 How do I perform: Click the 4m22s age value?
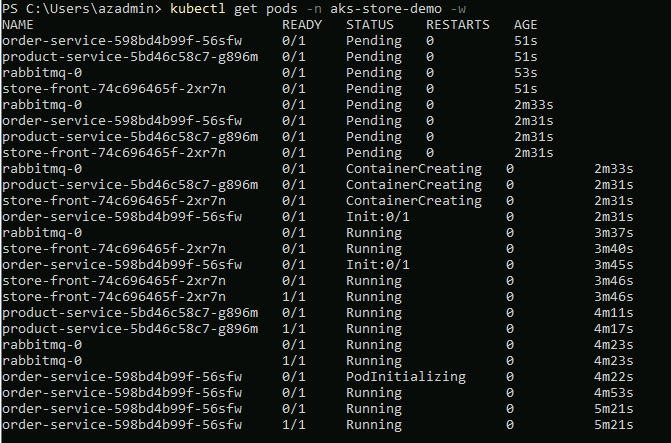click(x=613, y=377)
